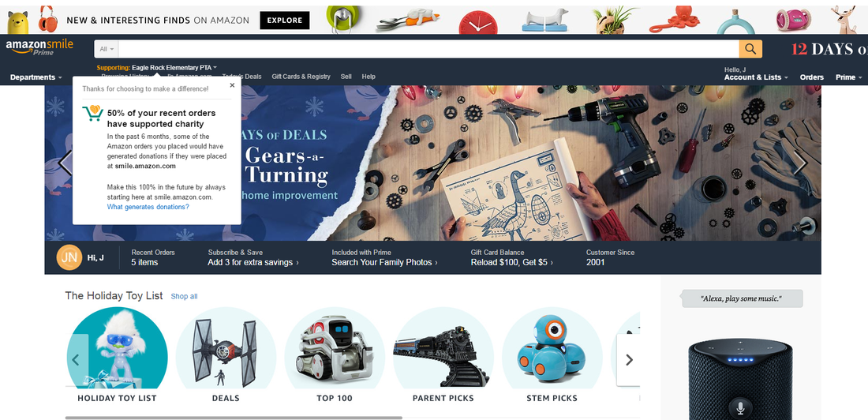Click the AmazonSmile Prime logo
Image resolution: width=868 pixels, height=420 pixels.
point(39,47)
